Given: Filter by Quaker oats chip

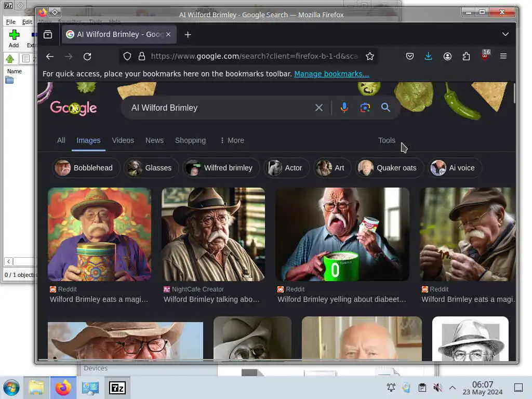Looking at the screenshot, I should [x=389, y=168].
